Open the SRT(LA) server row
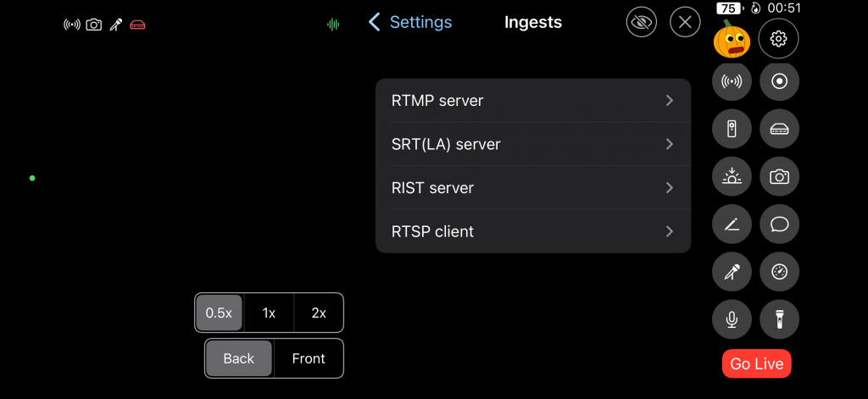This screenshot has height=399, width=868. [532, 144]
